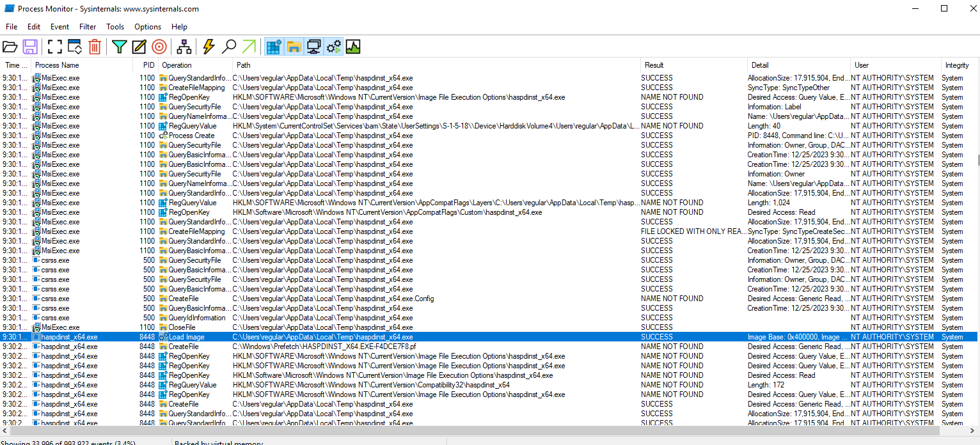Toggle showing file system activity
The height and width of the screenshot is (445, 980).
pos(294,47)
